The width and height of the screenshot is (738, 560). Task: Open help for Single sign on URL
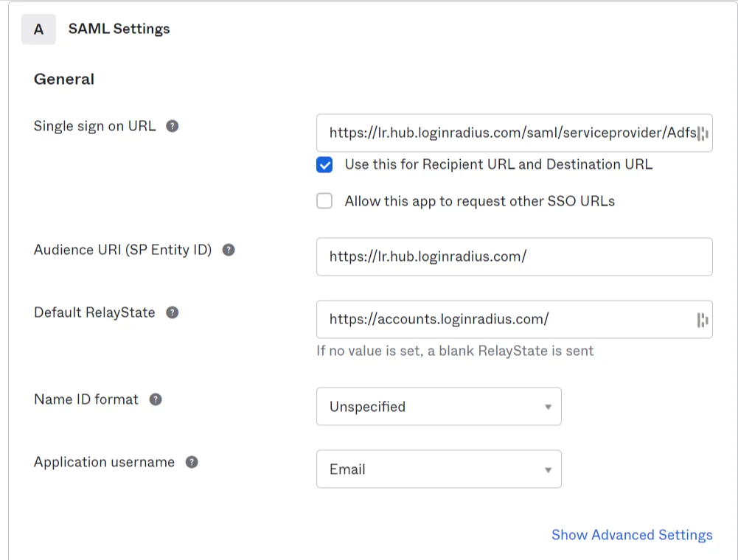click(x=172, y=126)
